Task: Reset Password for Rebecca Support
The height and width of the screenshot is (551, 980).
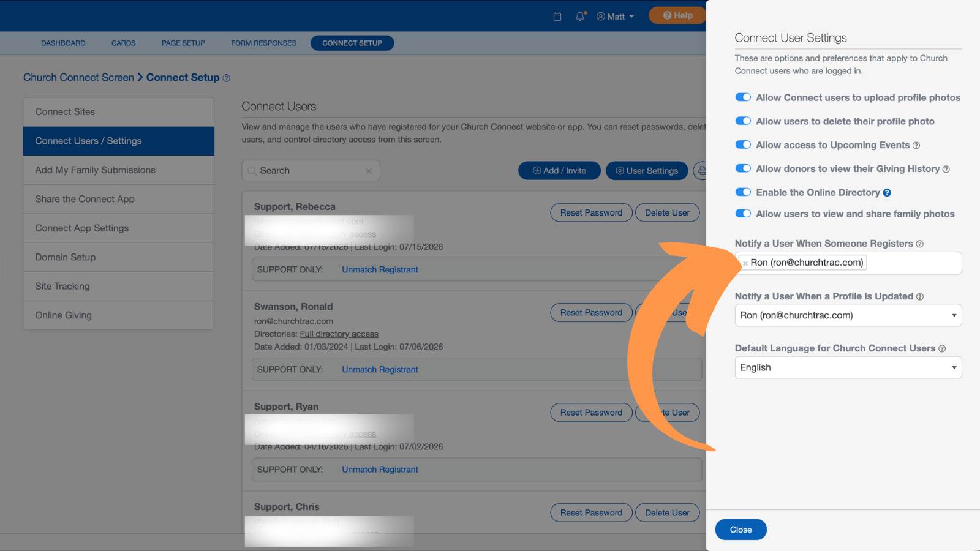Action: [591, 212]
